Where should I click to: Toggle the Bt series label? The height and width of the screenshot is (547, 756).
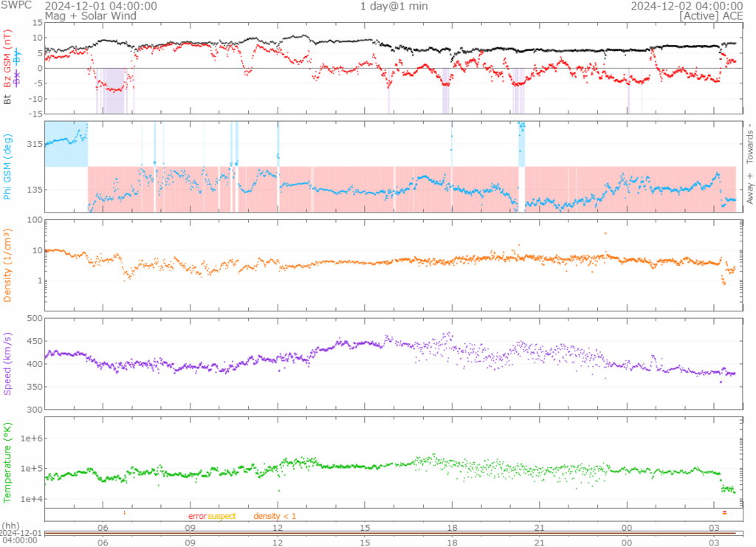[x=7, y=100]
